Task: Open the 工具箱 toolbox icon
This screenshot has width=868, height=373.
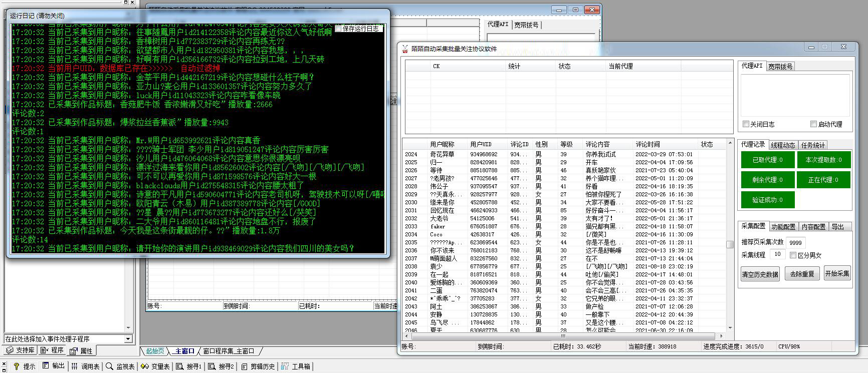Action: pos(285,366)
